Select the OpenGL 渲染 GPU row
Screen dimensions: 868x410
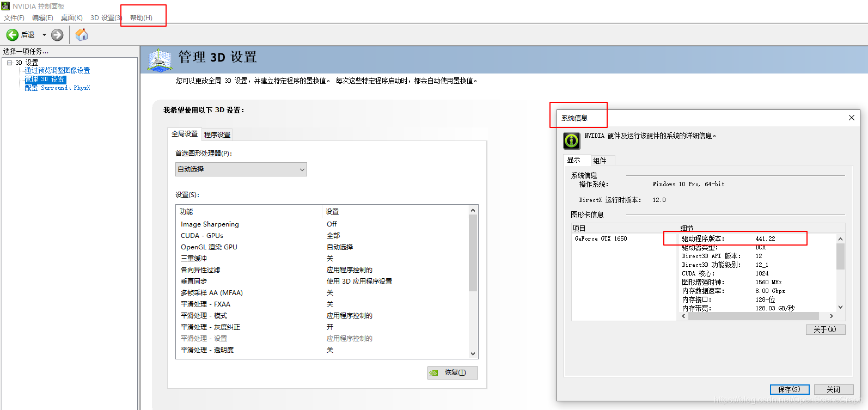(x=322, y=247)
